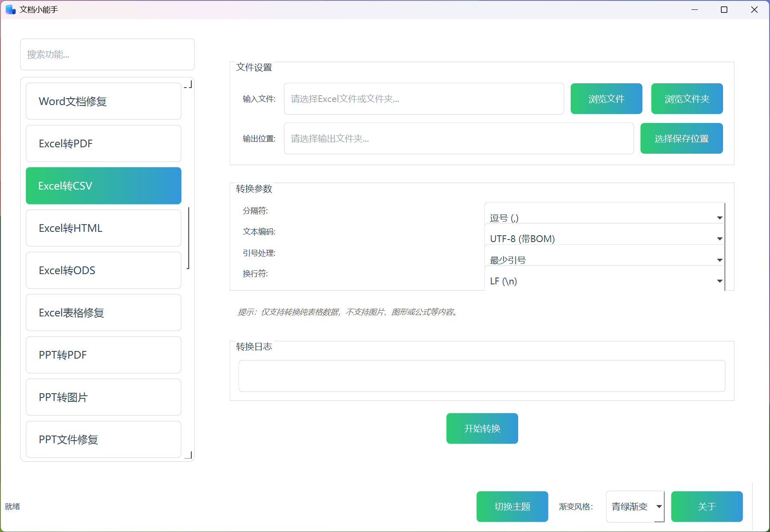The height and width of the screenshot is (532, 770).
Task: Open the 关于 about dialog
Action: coord(706,506)
